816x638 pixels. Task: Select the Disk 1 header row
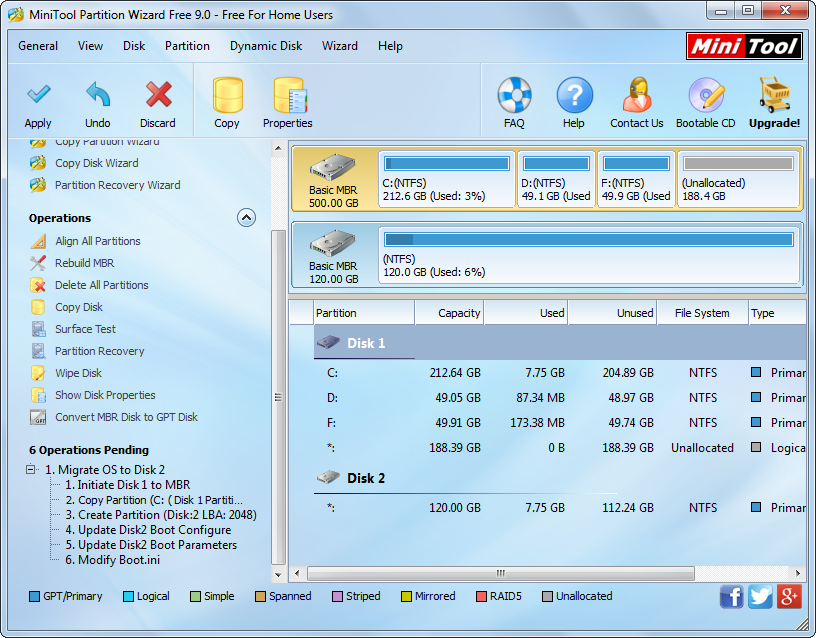coord(559,343)
